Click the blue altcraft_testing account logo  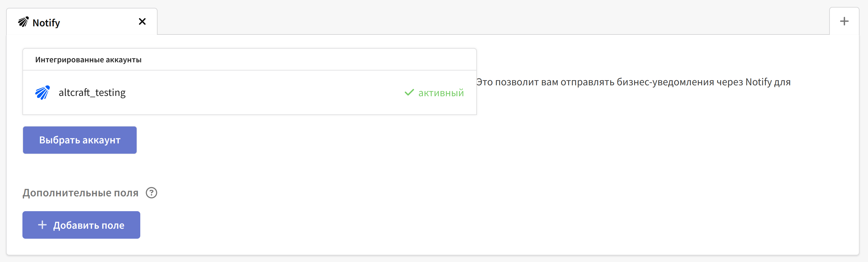(x=42, y=93)
